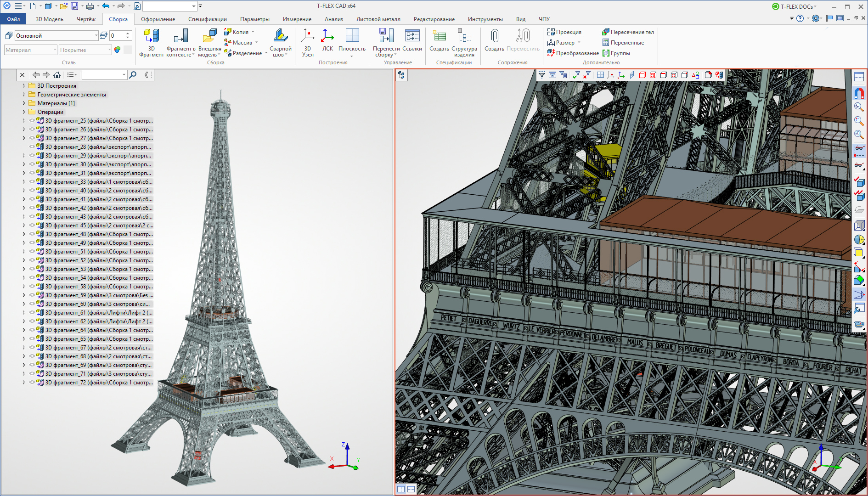Choose Сварной шов tool
Image resolution: width=868 pixels, height=496 pixels.
[x=280, y=42]
